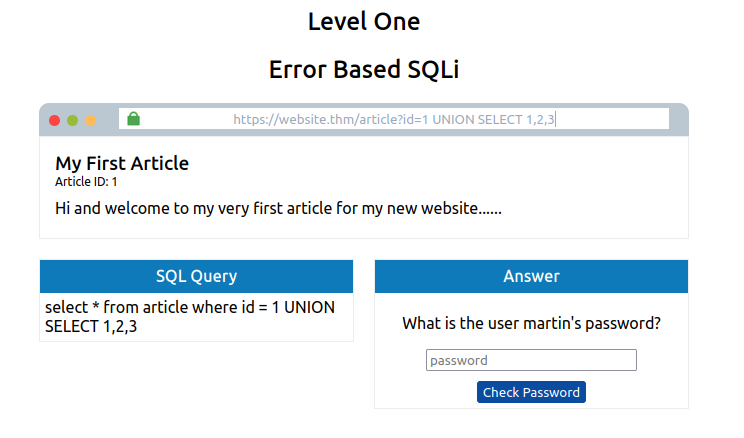Click the displayed select * from article query
This screenshot has width=744, height=438.
point(190,317)
